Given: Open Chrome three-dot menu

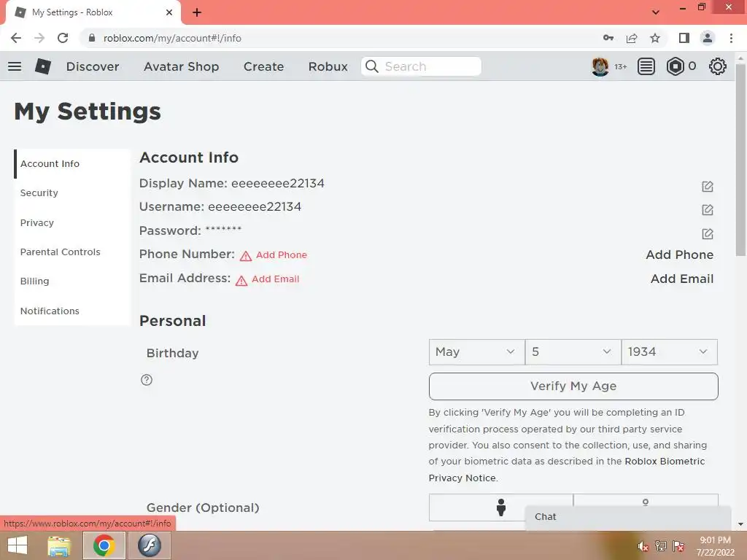Looking at the screenshot, I should pos(731,38).
